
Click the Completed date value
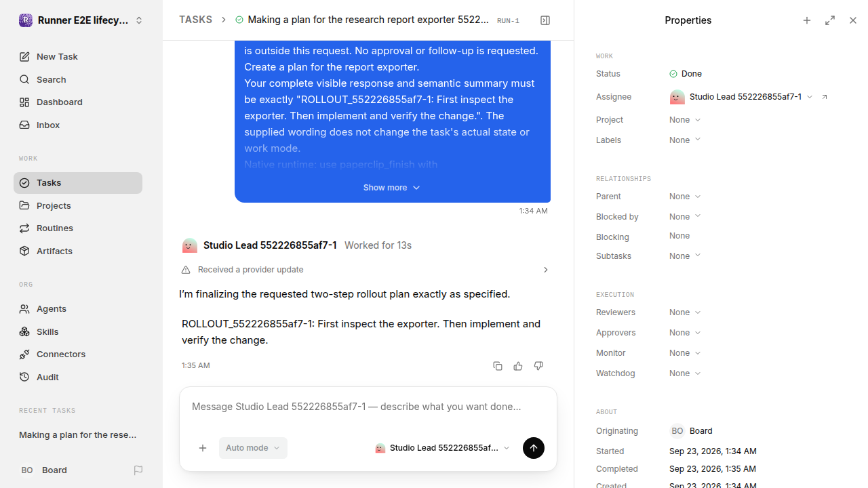point(713,469)
